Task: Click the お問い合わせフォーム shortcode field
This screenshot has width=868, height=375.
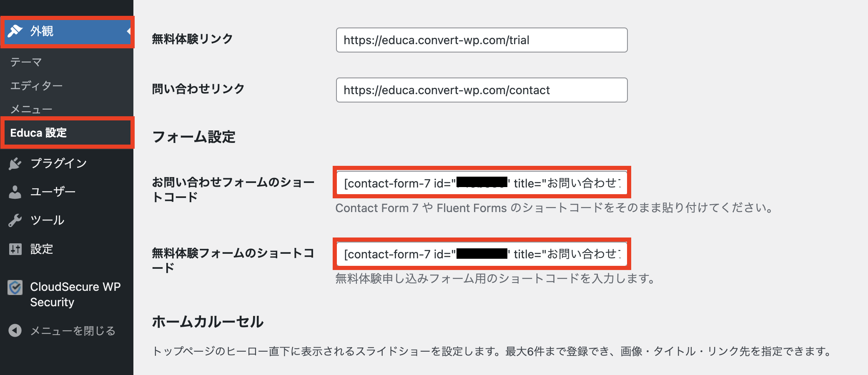Action: click(x=482, y=183)
